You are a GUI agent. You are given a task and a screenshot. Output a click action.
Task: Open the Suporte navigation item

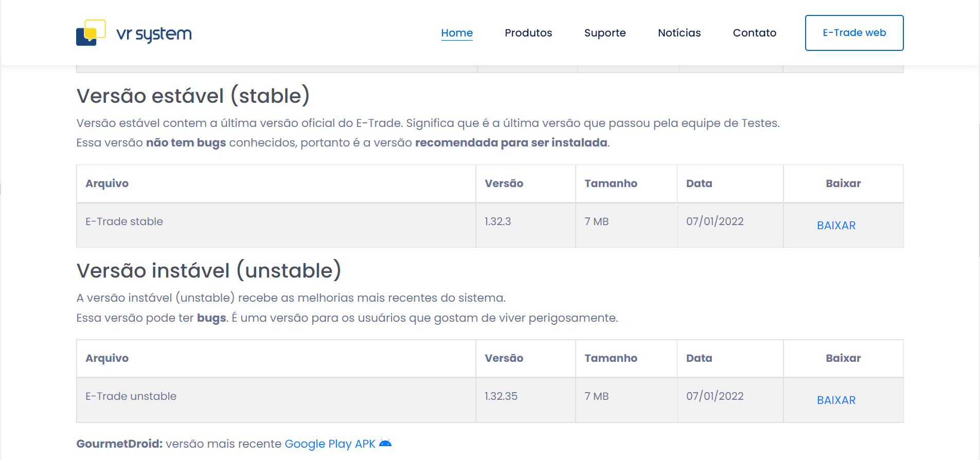coord(605,33)
